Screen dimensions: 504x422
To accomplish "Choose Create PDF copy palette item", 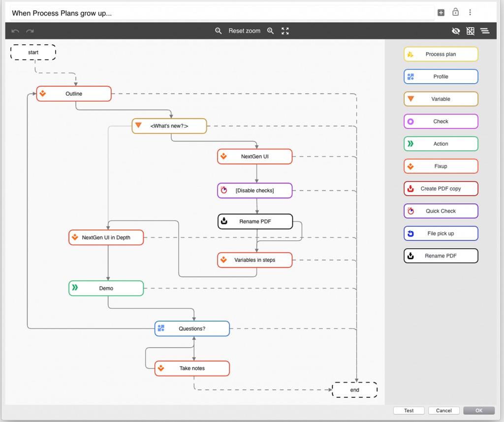I will click(x=441, y=189).
